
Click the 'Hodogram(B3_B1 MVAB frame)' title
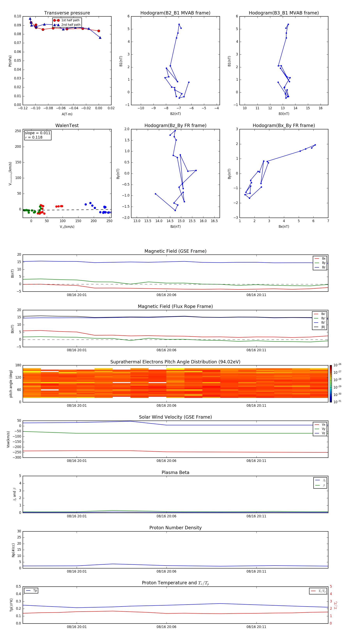[284, 13]
